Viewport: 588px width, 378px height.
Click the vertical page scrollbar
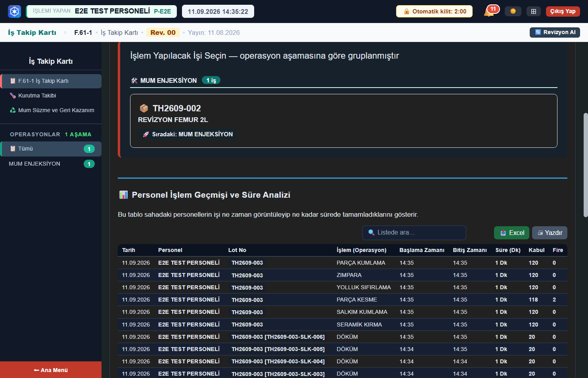(x=586, y=165)
